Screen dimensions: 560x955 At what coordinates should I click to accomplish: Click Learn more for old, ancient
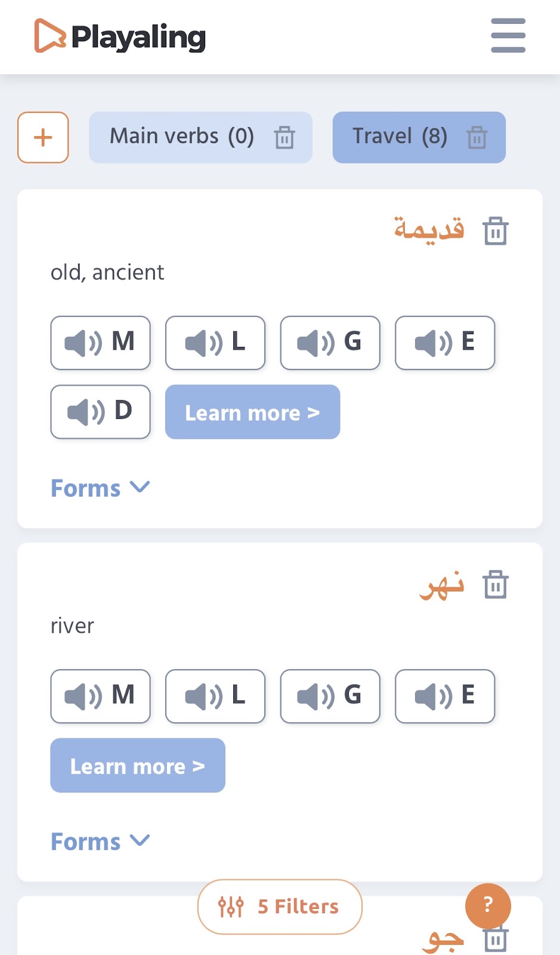(x=252, y=412)
